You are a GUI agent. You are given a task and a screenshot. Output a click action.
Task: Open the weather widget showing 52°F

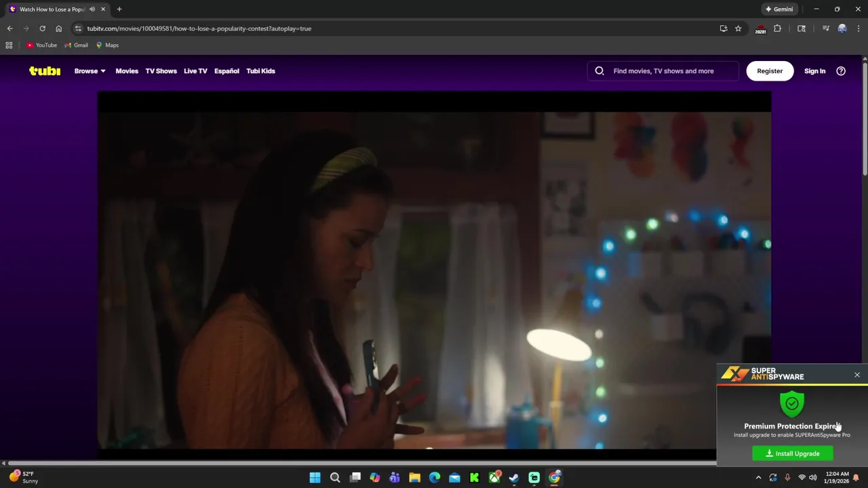pos(24,477)
